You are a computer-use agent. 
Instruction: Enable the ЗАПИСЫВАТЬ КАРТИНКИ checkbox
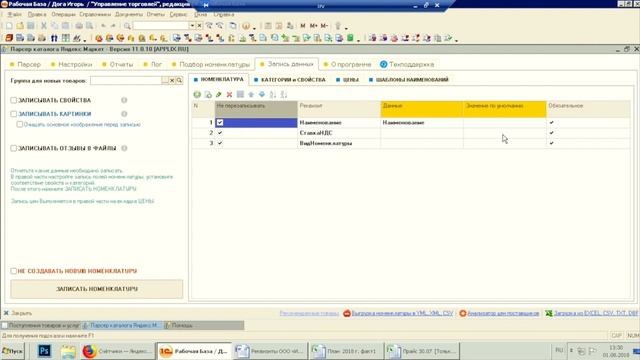click(x=13, y=114)
